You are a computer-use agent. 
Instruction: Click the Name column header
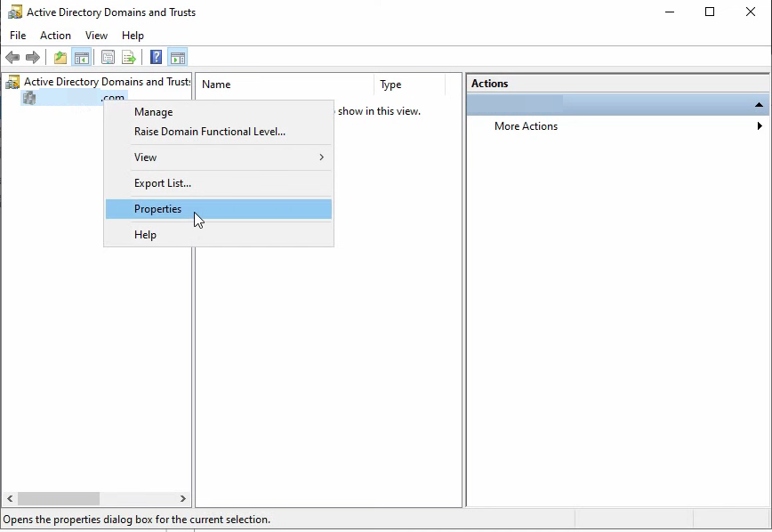pos(285,85)
